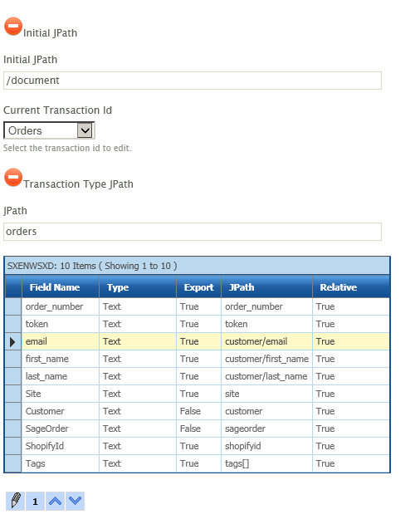Click the pencil edit icon below grid

[16, 501]
